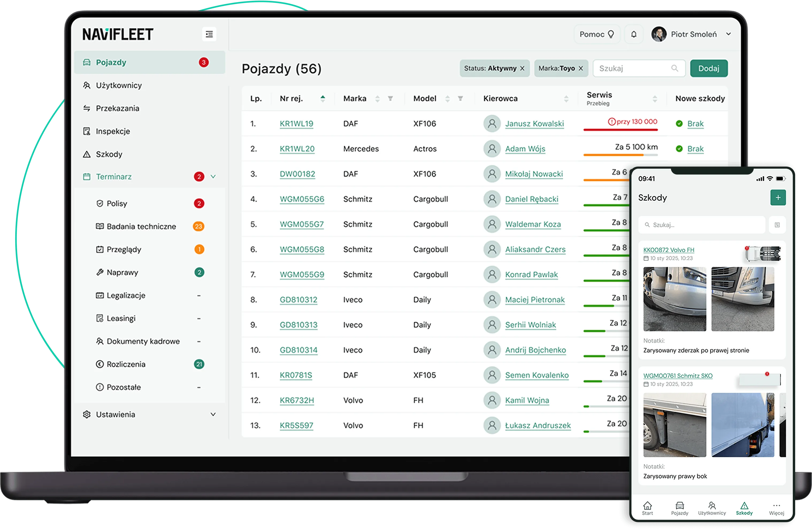Click the DW00182 registration link
The height and width of the screenshot is (530, 812).
point(297,174)
